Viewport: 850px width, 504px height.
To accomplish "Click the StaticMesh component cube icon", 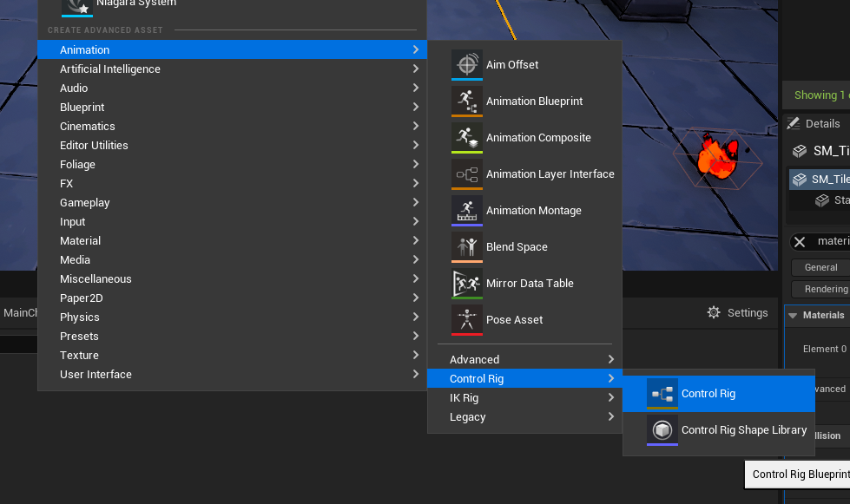I will [x=822, y=200].
